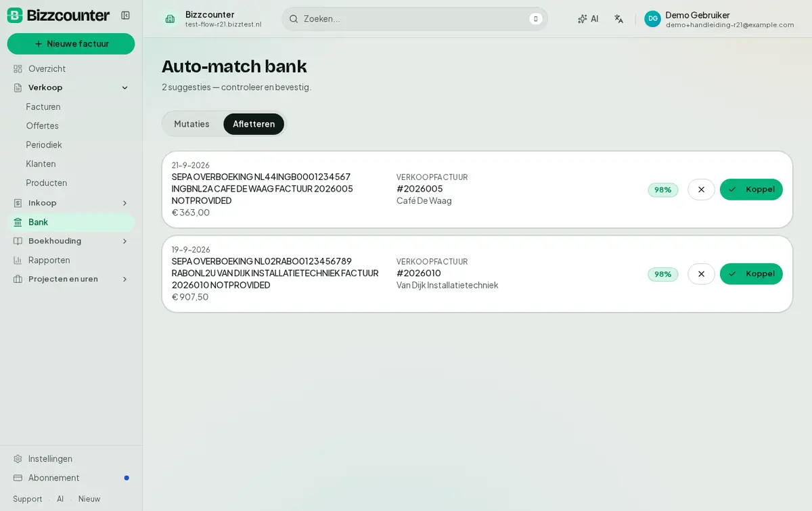Click the € 907,50 amount
This screenshot has height=511, width=812.
[190, 297]
